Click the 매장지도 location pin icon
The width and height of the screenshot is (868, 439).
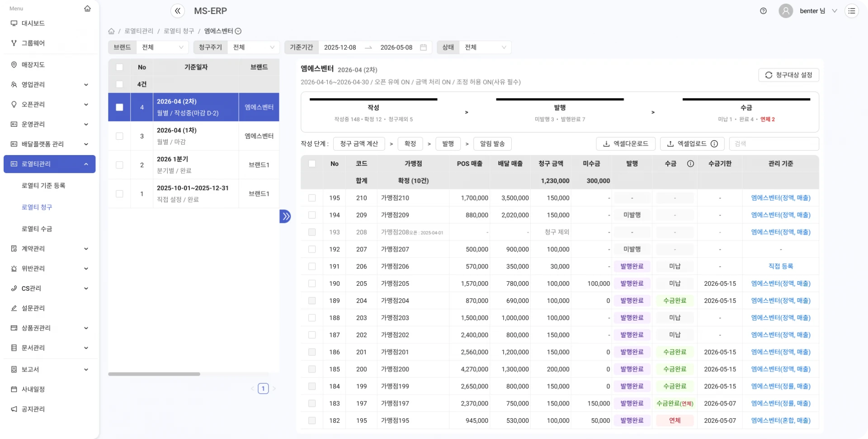click(x=14, y=65)
